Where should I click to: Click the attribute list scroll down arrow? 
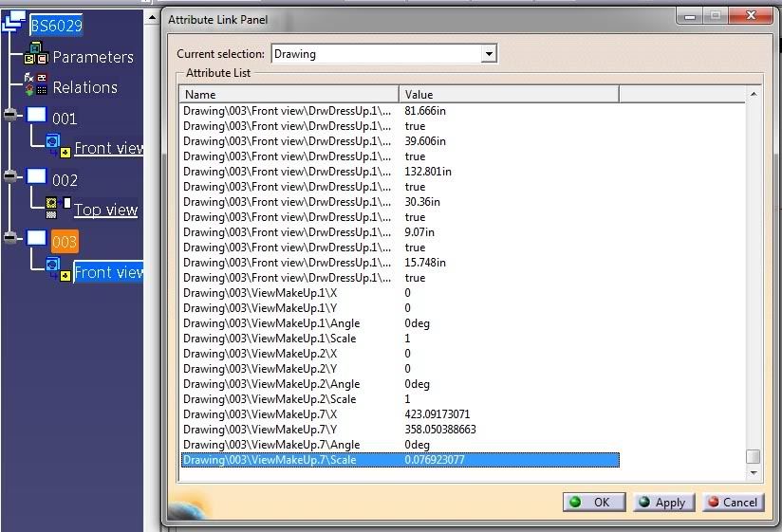tap(754, 472)
